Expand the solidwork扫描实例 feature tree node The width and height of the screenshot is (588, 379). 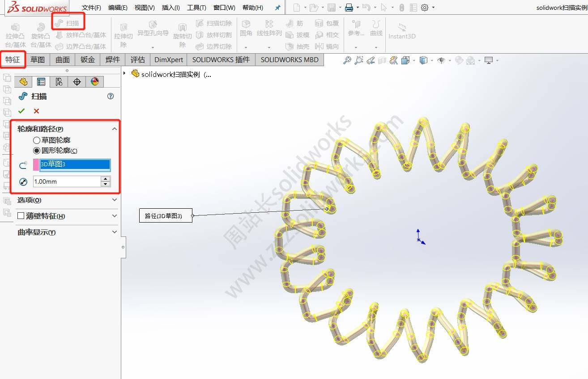[124, 73]
